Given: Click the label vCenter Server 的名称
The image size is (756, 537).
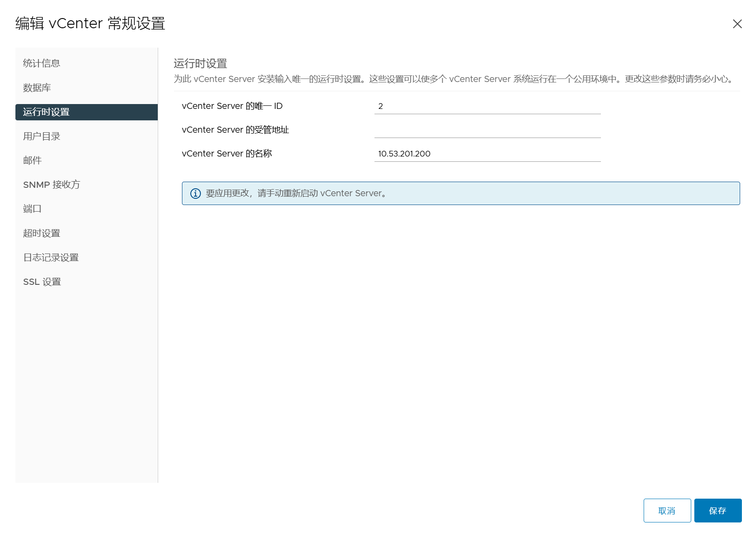Looking at the screenshot, I should tap(227, 153).
